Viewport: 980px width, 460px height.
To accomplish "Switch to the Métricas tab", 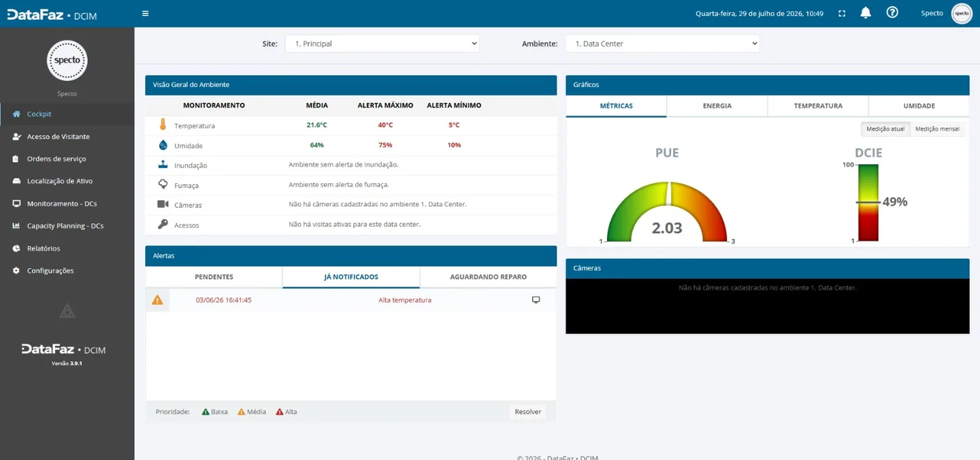I will pos(616,106).
